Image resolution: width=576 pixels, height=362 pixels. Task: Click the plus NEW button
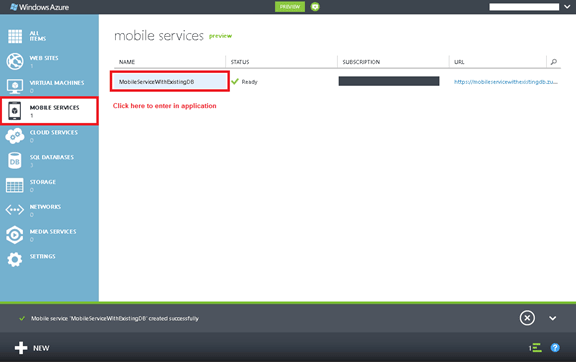(32, 348)
